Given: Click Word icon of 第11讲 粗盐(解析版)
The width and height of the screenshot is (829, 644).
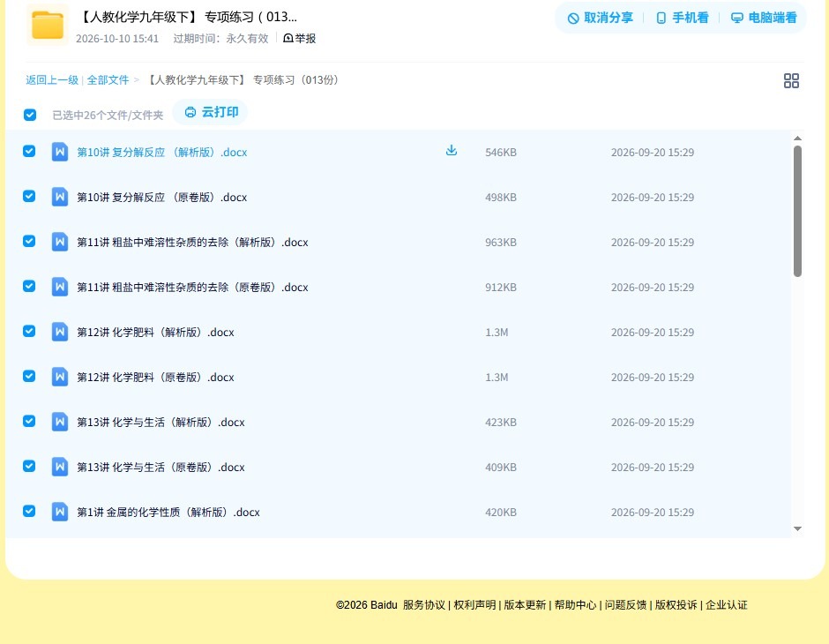Looking at the screenshot, I should (x=60, y=242).
